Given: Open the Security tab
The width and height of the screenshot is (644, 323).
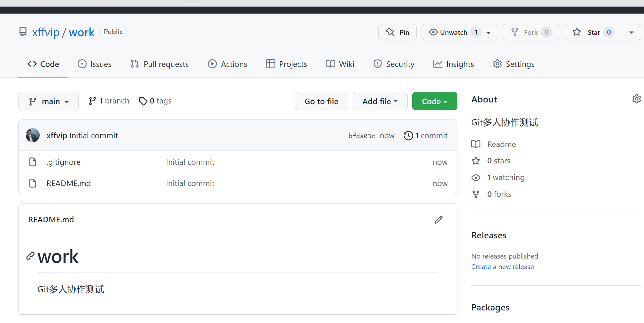Looking at the screenshot, I should click(394, 64).
